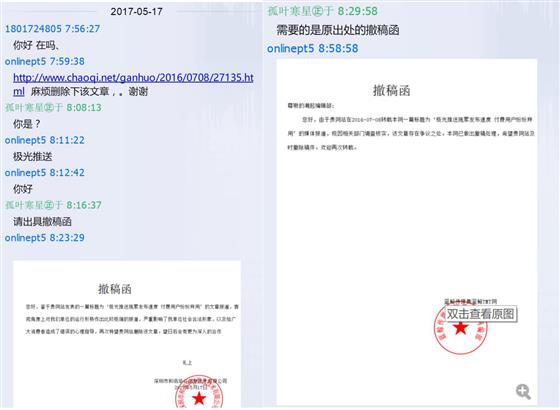
Task: Click onlinept5 sender name at 7:59:38
Action: (x=25, y=61)
